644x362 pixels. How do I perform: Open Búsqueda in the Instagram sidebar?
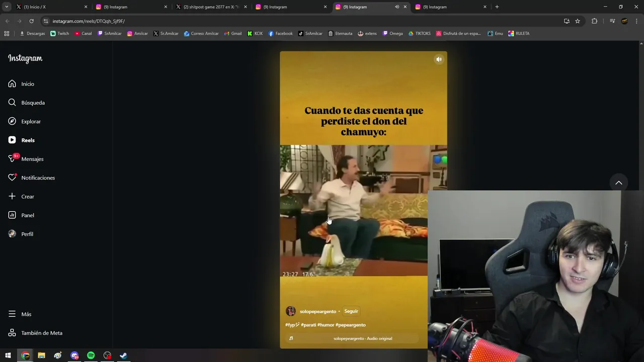click(27, 103)
